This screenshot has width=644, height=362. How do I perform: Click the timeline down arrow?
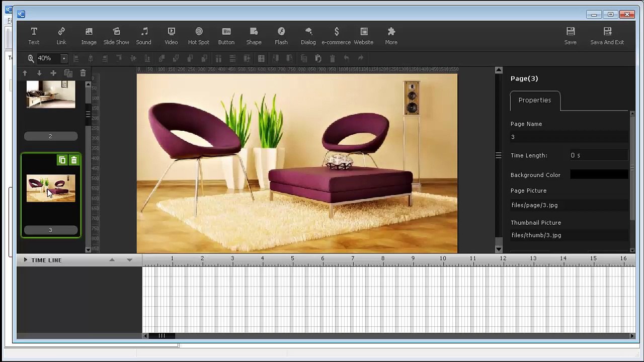[129, 260]
